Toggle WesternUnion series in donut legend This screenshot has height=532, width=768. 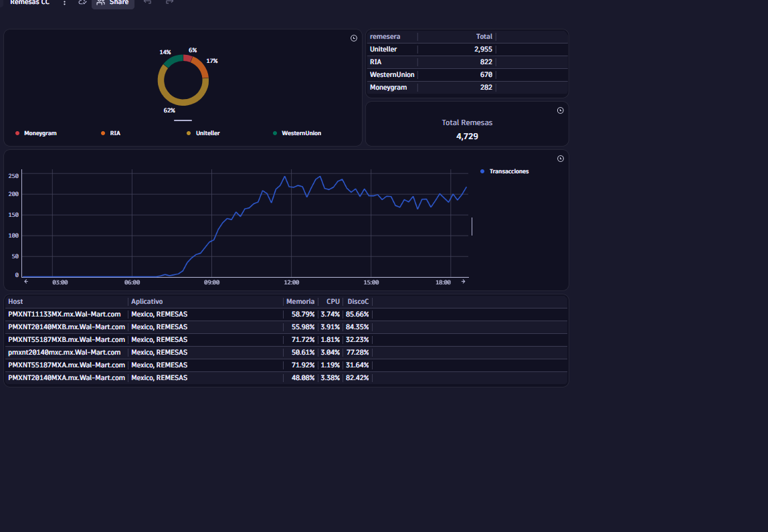[x=297, y=133]
